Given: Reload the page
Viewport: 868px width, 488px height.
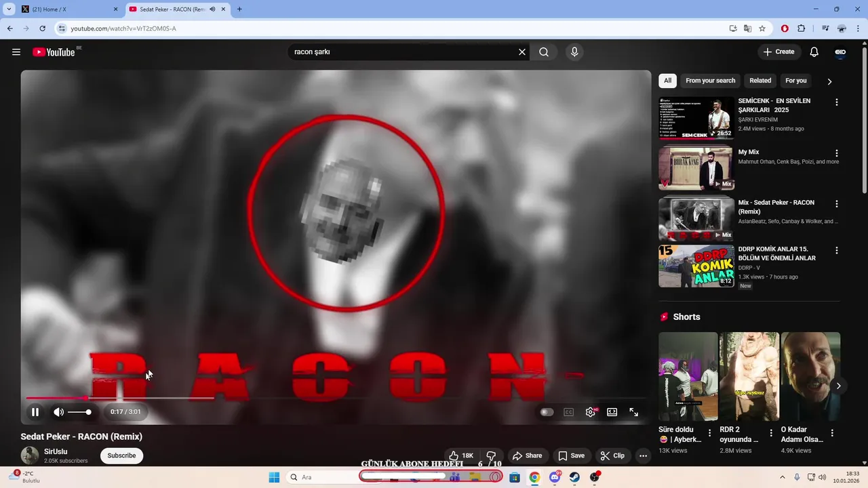Looking at the screenshot, I should (x=42, y=28).
